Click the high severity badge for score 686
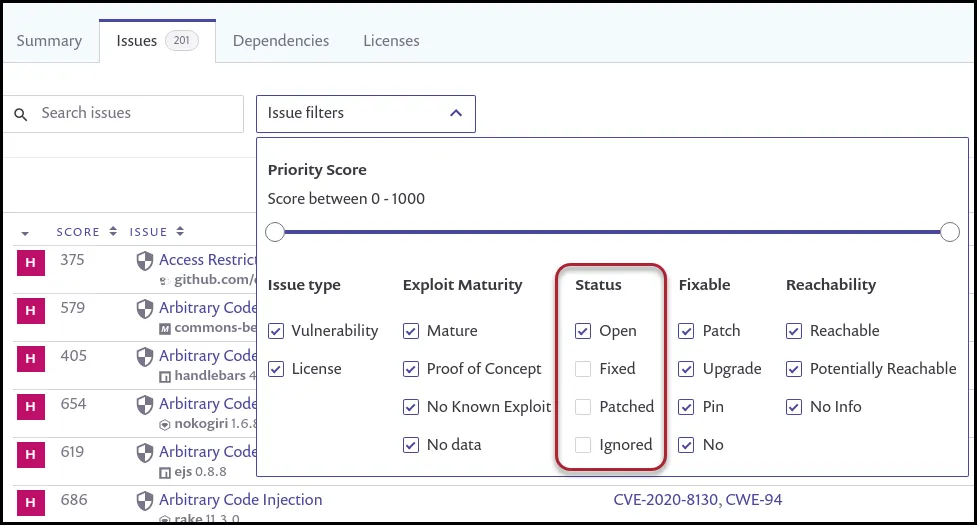This screenshot has height=525, width=977. click(31, 503)
